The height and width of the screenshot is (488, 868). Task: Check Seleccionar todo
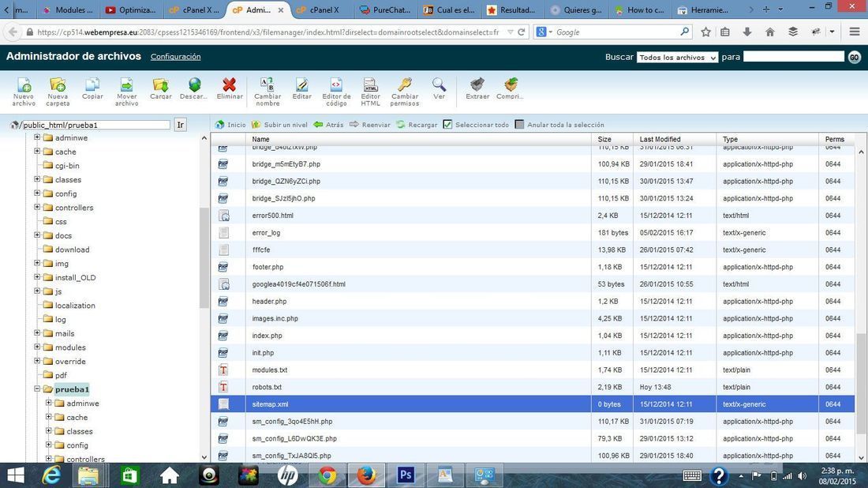click(x=448, y=125)
